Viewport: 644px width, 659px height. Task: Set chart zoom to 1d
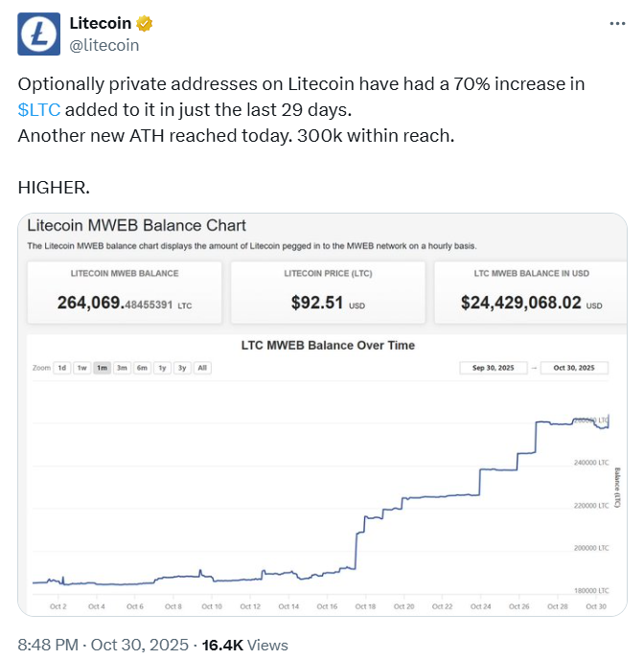pyautogui.click(x=61, y=368)
